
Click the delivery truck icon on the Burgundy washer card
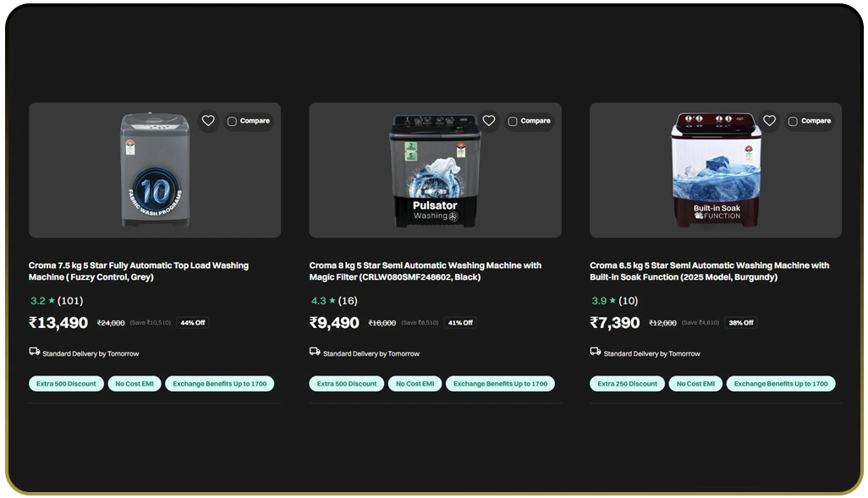(x=596, y=351)
